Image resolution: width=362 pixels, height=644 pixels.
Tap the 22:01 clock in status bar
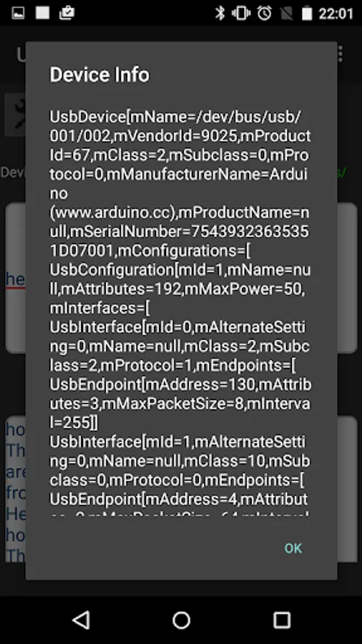(x=336, y=14)
